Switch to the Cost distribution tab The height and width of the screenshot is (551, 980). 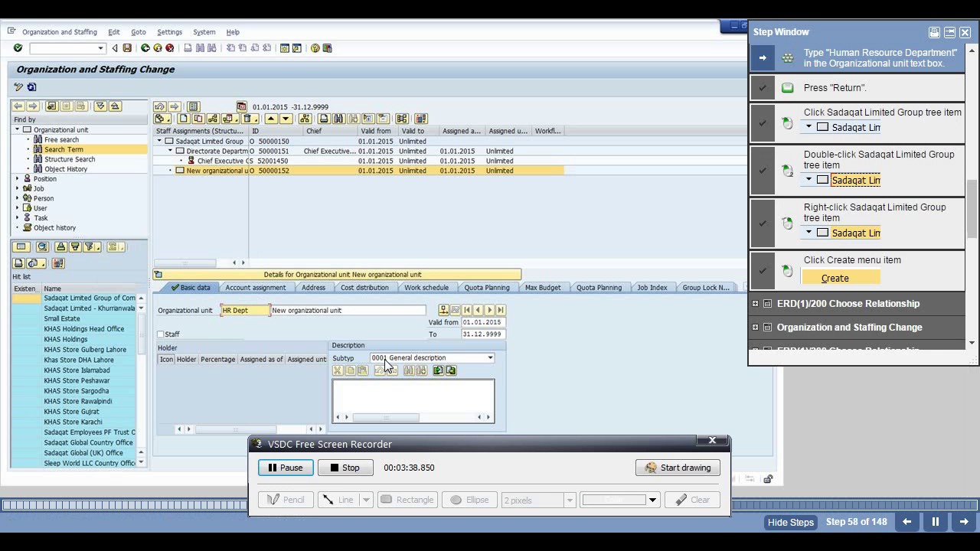(364, 288)
